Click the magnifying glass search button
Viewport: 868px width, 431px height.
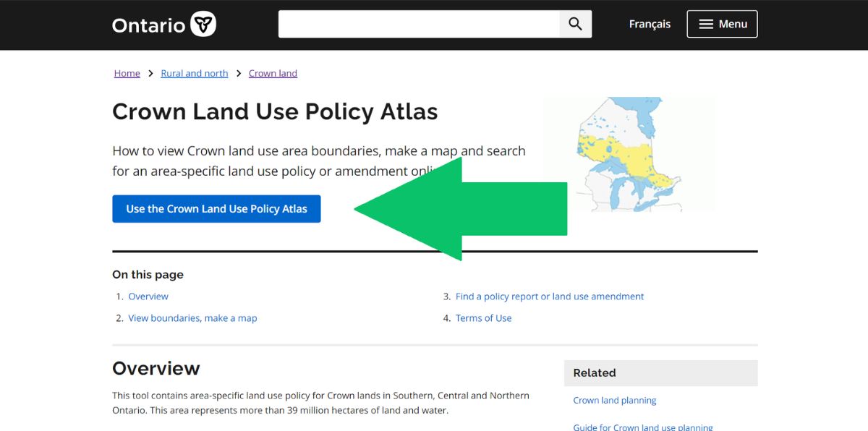coord(575,24)
